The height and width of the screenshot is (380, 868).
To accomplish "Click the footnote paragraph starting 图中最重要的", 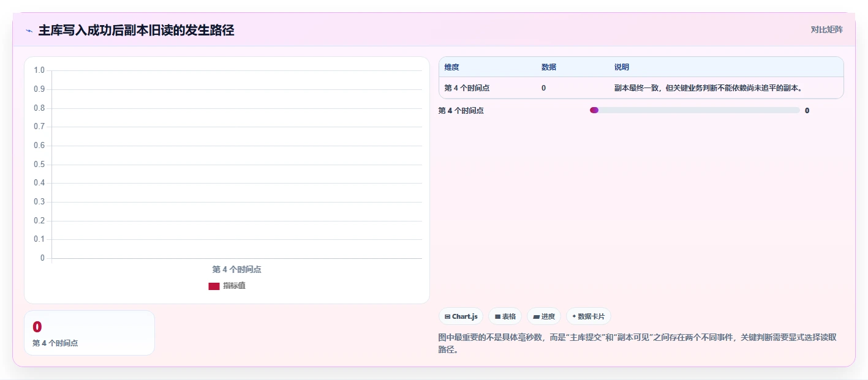I will coord(638,343).
